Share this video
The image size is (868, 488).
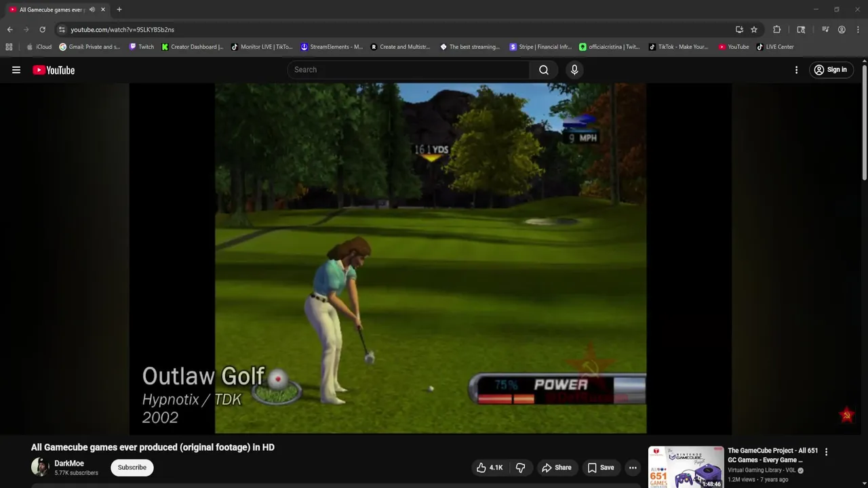tap(556, 468)
